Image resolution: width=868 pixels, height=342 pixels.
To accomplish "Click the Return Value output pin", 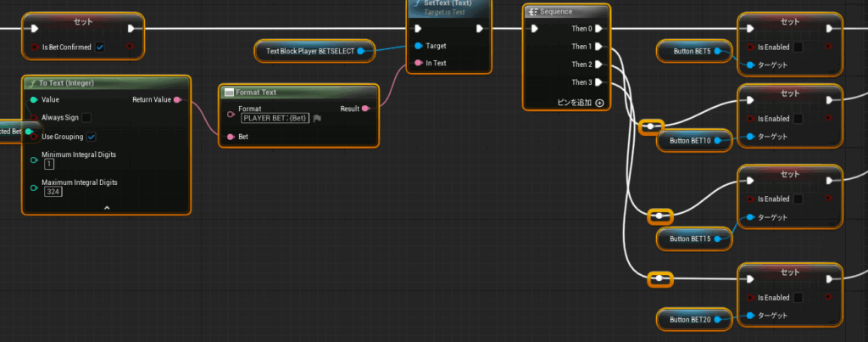I will 176,100.
